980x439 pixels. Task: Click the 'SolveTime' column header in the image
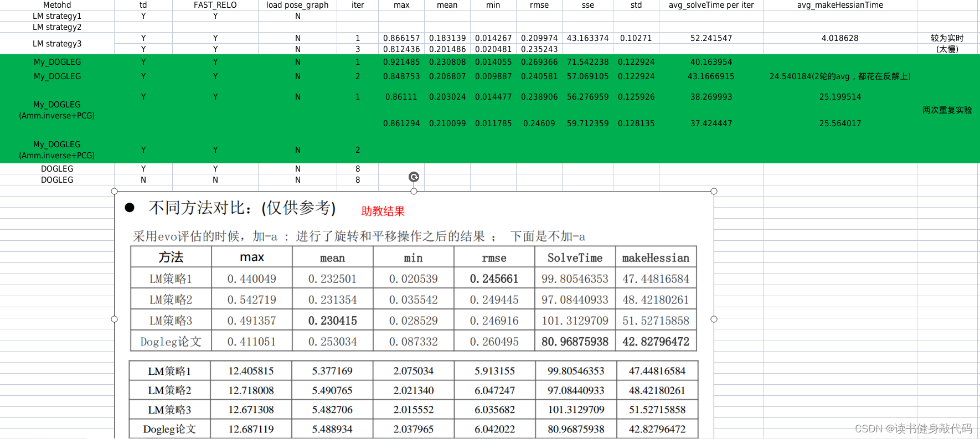(x=575, y=258)
